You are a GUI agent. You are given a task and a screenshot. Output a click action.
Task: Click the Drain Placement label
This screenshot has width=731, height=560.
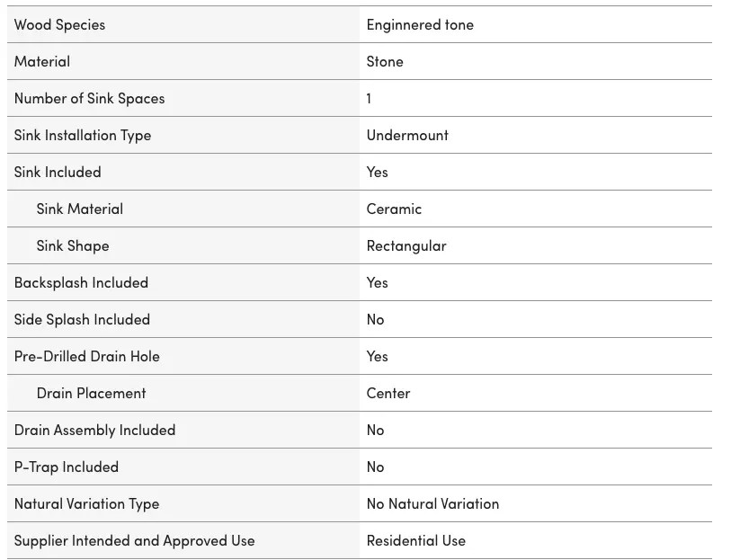tap(92, 393)
